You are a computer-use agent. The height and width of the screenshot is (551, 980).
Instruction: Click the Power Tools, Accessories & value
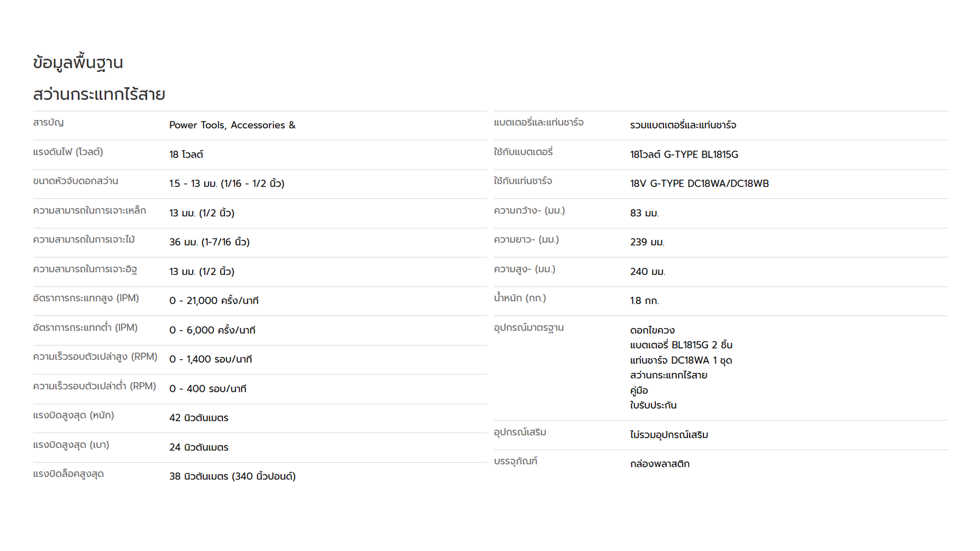[x=232, y=125]
